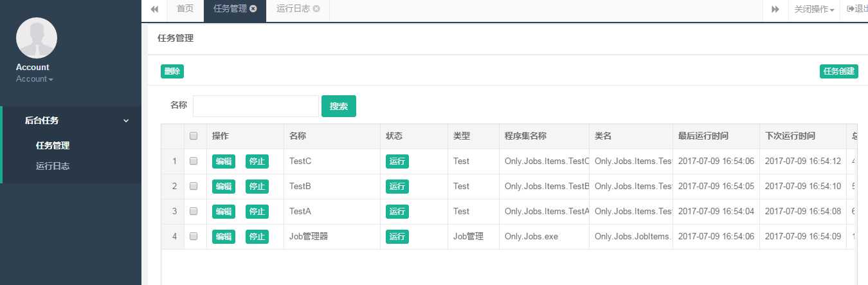The height and width of the screenshot is (285, 868).
Task: Click the green 删除 button
Action: tap(172, 71)
